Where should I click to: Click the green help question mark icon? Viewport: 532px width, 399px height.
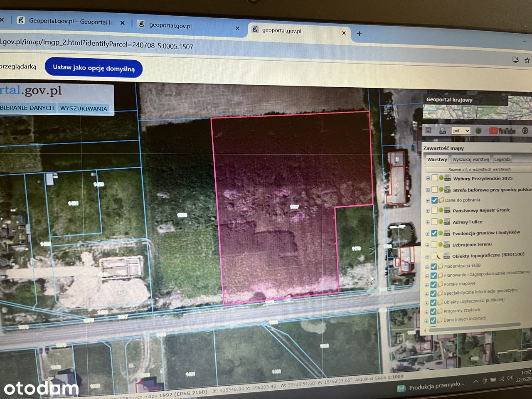point(478,131)
